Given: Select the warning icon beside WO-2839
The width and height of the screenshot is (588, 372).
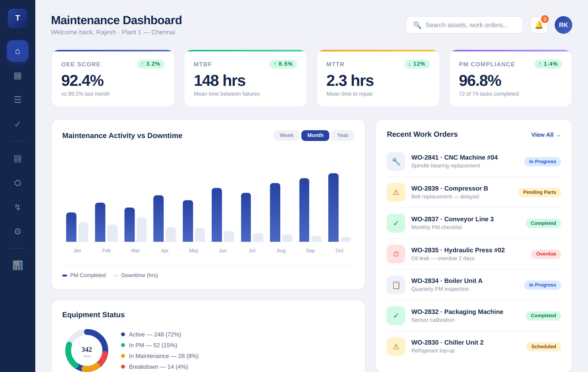Looking at the screenshot, I should [x=396, y=192].
